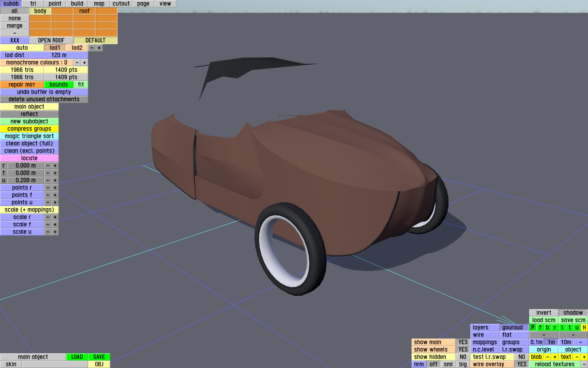This screenshot has width=588, height=368.
Task: Increase u offset with plus stepper
Action: 55,180
